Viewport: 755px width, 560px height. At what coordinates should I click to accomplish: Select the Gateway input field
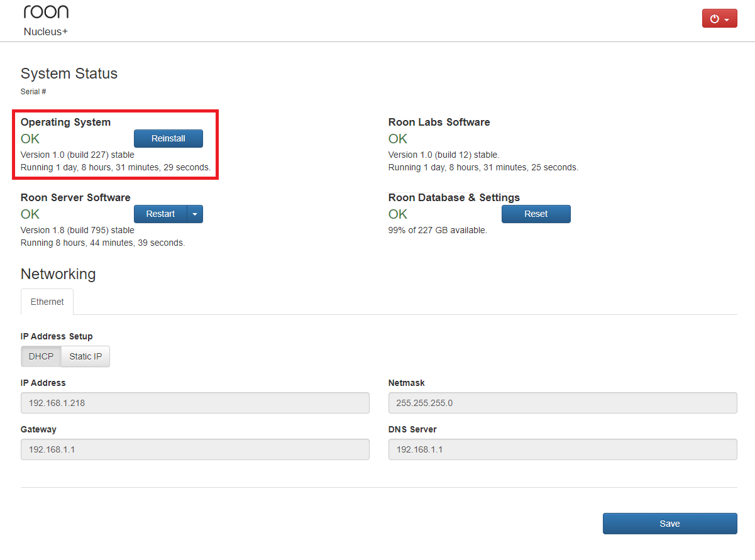tap(195, 449)
